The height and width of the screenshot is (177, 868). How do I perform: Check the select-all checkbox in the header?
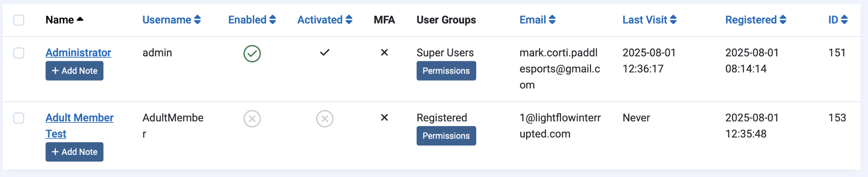click(19, 20)
